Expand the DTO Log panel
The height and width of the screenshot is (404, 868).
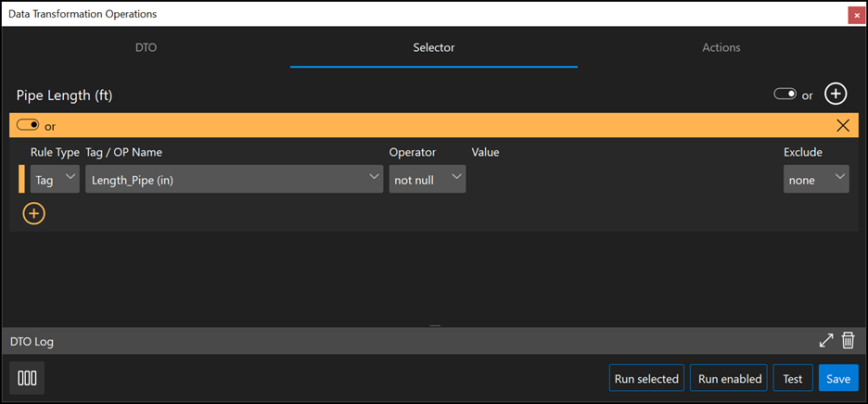(x=826, y=341)
